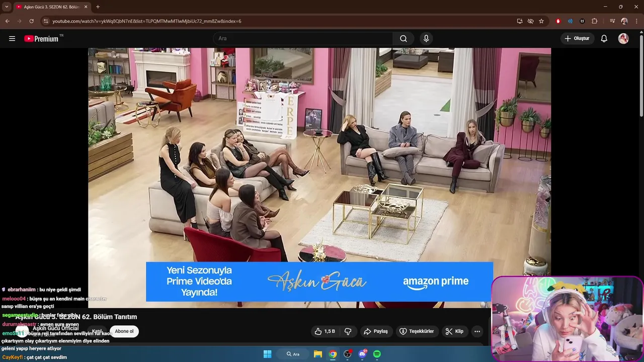Like the video with thumbs-up

click(325, 331)
